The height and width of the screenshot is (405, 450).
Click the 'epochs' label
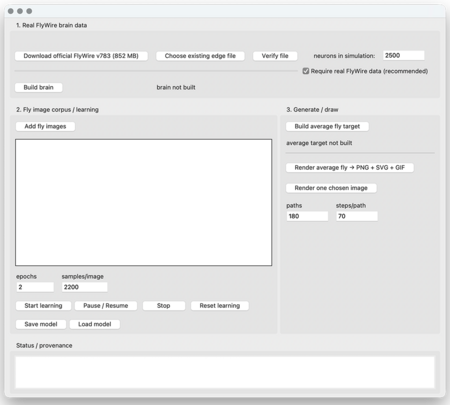click(x=26, y=276)
